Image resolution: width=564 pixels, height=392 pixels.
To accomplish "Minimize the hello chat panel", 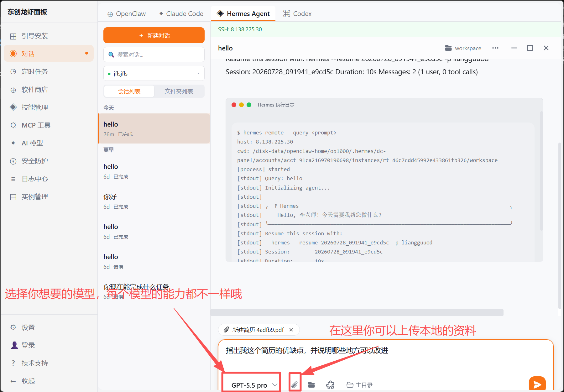I will (514, 48).
